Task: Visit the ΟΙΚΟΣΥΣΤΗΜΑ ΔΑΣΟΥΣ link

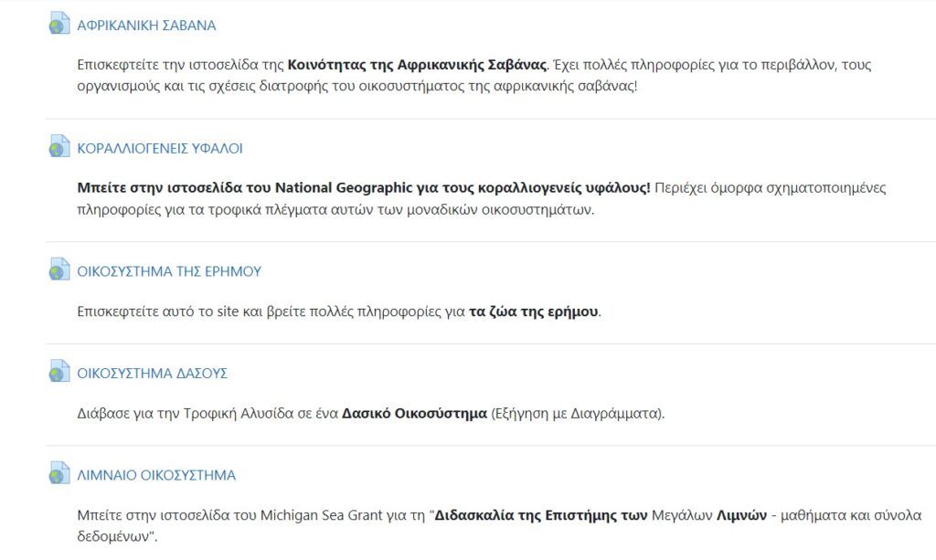Action: pyautogui.click(x=152, y=374)
